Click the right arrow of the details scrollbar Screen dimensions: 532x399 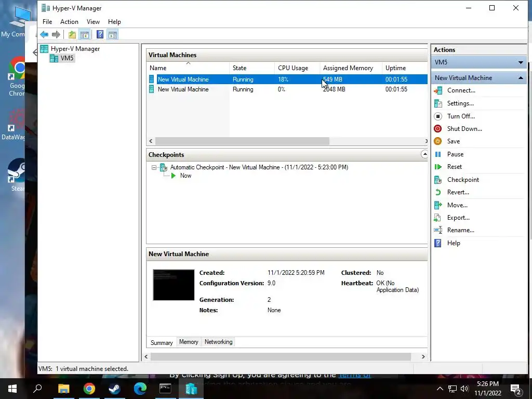click(423, 357)
